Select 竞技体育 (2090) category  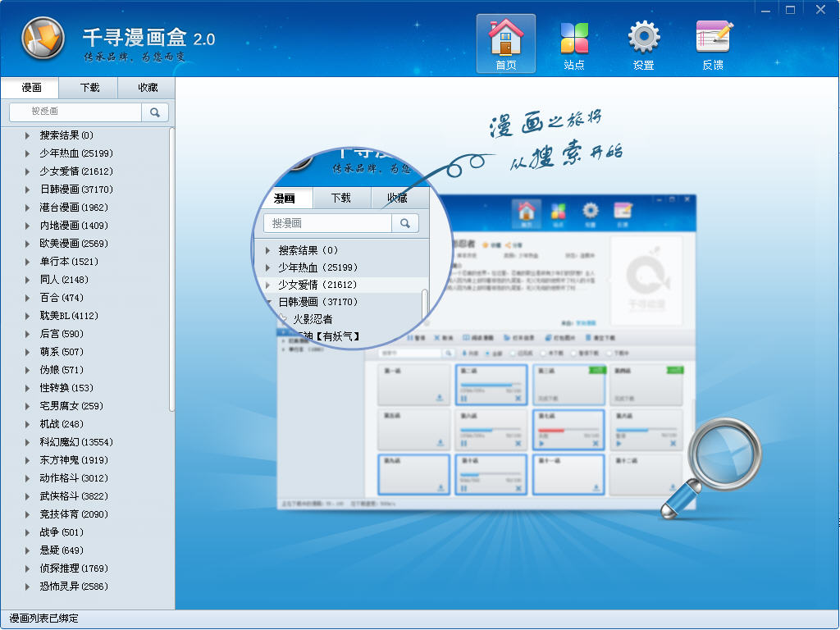click(74, 514)
